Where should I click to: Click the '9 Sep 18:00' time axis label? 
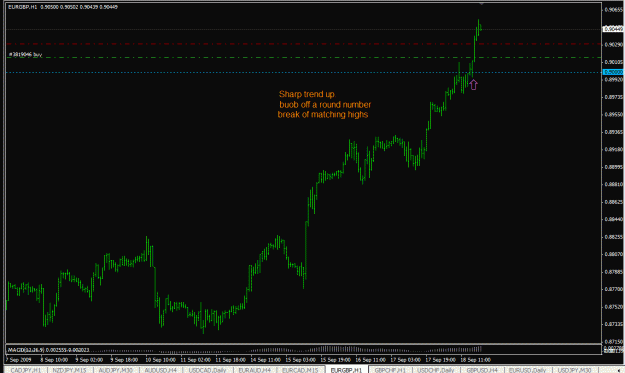tap(124, 360)
